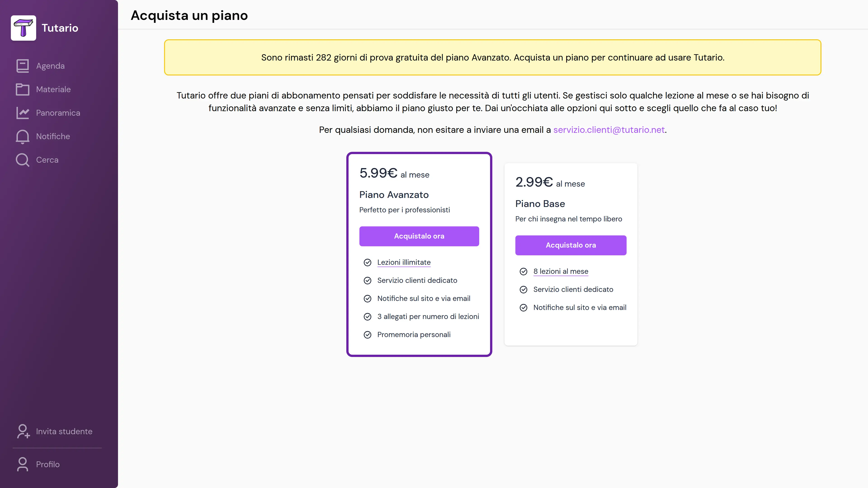Click checkmark icon beside 8 lezioni al mese

click(x=523, y=271)
